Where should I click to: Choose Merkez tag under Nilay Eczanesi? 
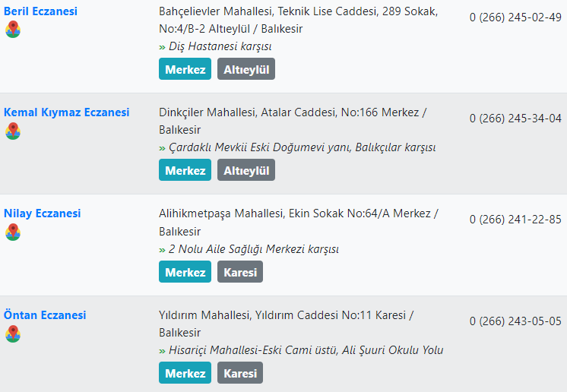185,272
